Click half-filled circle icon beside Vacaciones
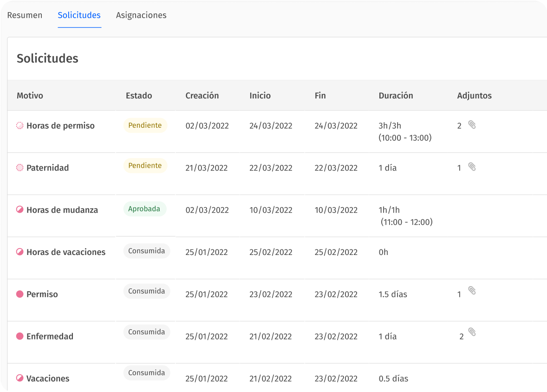The width and height of the screenshot is (547, 392). click(20, 378)
